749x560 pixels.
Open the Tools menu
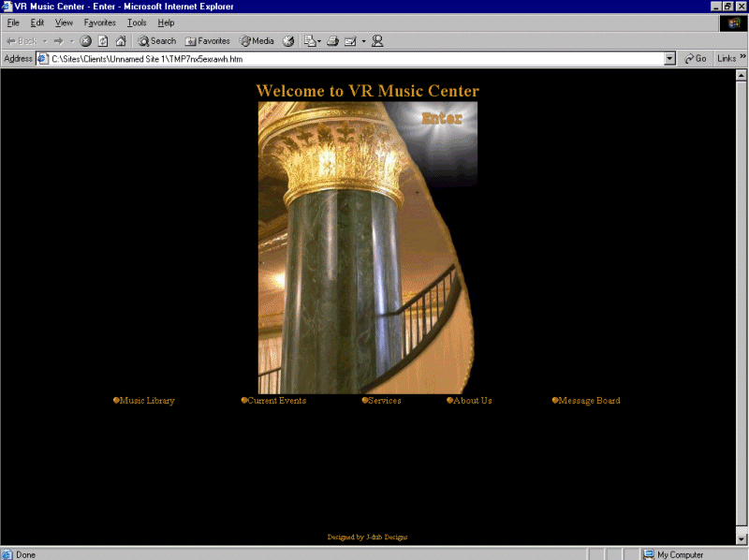(x=137, y=22)
